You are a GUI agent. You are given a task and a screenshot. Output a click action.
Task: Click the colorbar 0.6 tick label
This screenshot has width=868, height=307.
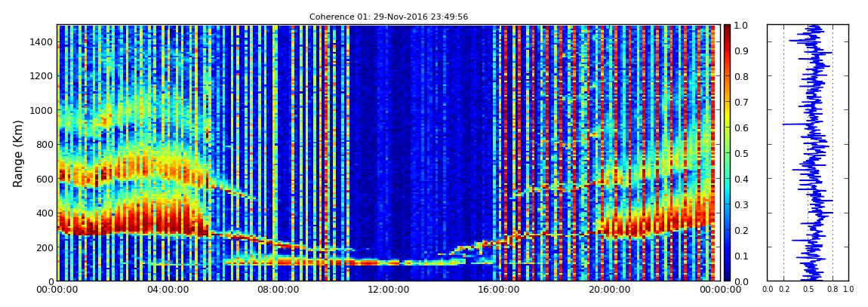pyautogui.click(x=741, y=127)
